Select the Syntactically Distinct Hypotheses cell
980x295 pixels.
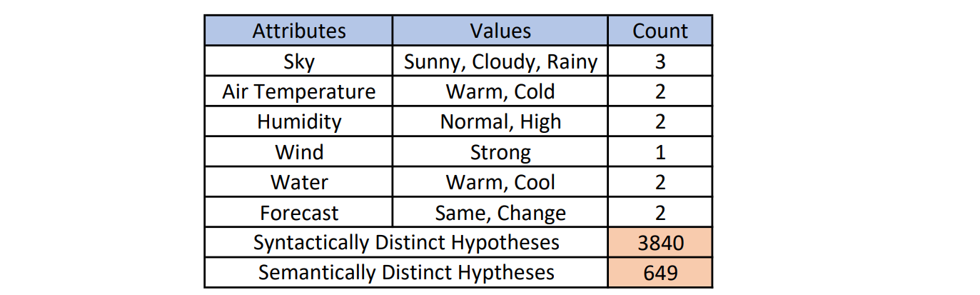405,243
